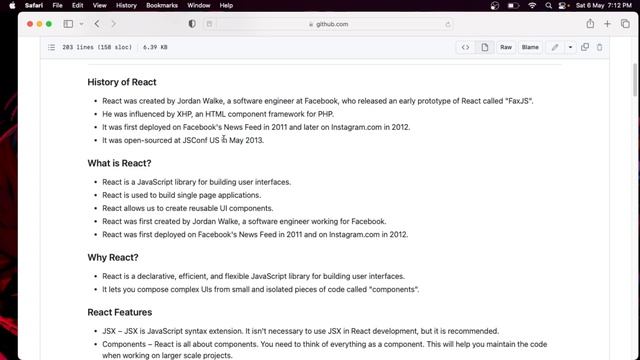Image resolution: width=640 pixels, height=360 pixels.
Task: Click the JSX syntax extension bullet
Action: 300,331
